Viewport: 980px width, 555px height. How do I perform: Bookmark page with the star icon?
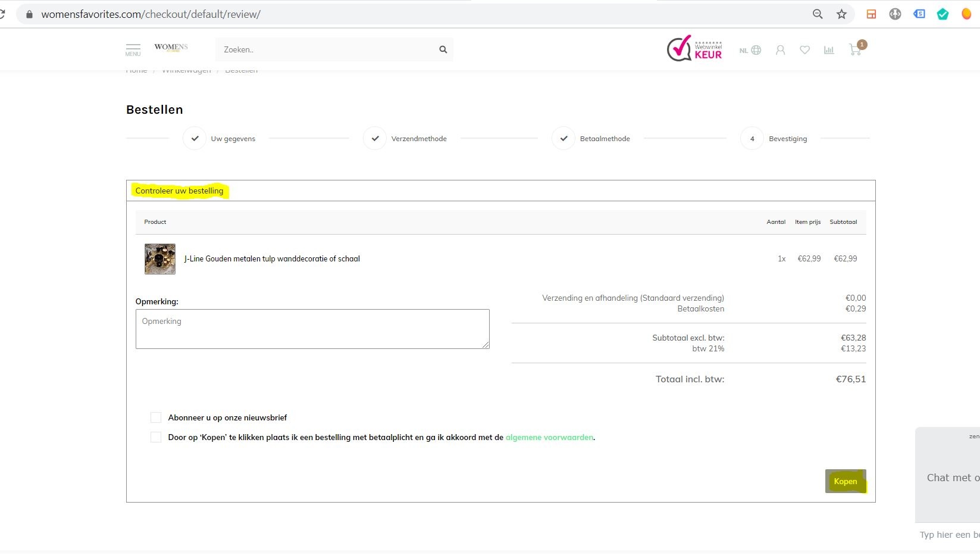[x=841, y=14]
